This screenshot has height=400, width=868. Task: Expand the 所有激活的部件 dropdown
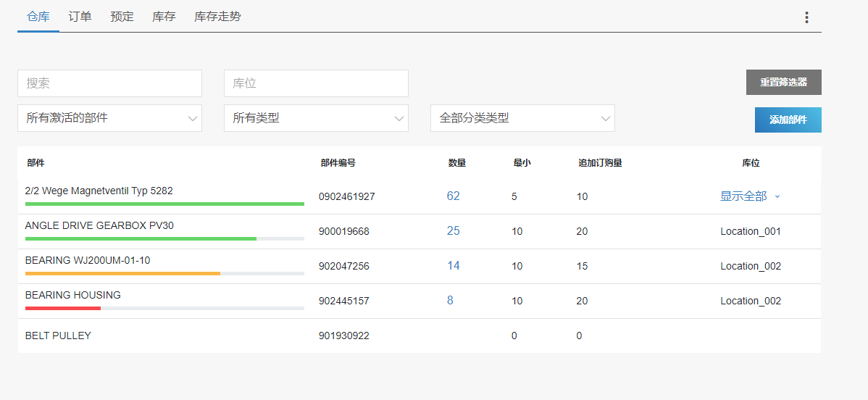(x=109, y=118)
